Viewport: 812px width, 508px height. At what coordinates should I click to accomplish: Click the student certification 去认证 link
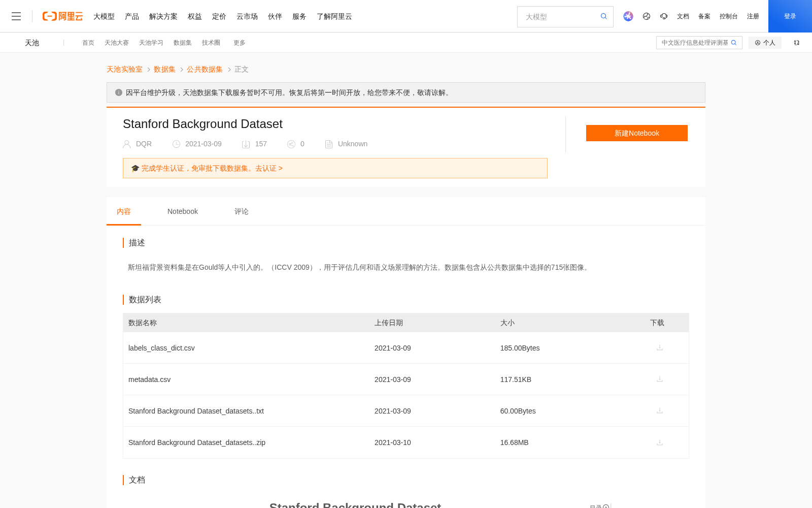tap(269, 168)
